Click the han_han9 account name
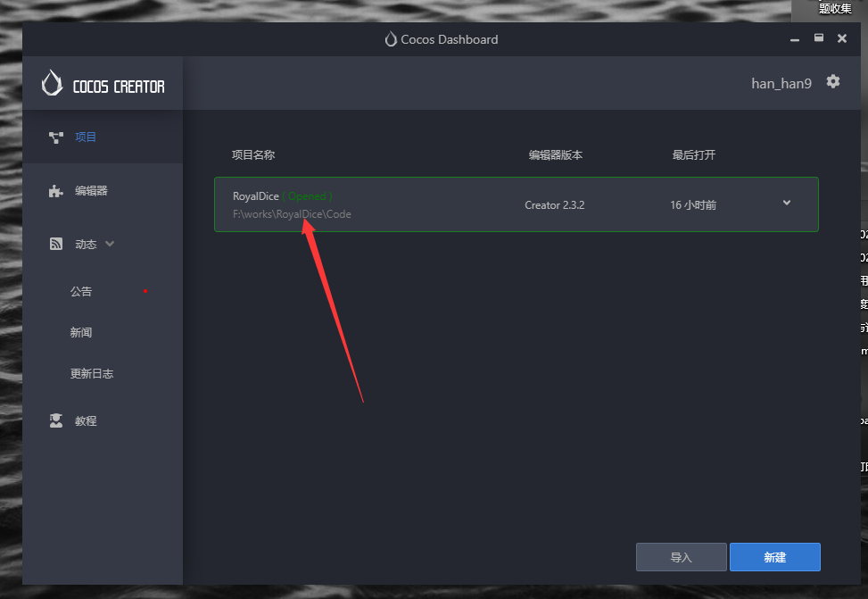The height and width of the screenshot is (599, 868). point(781,83)
